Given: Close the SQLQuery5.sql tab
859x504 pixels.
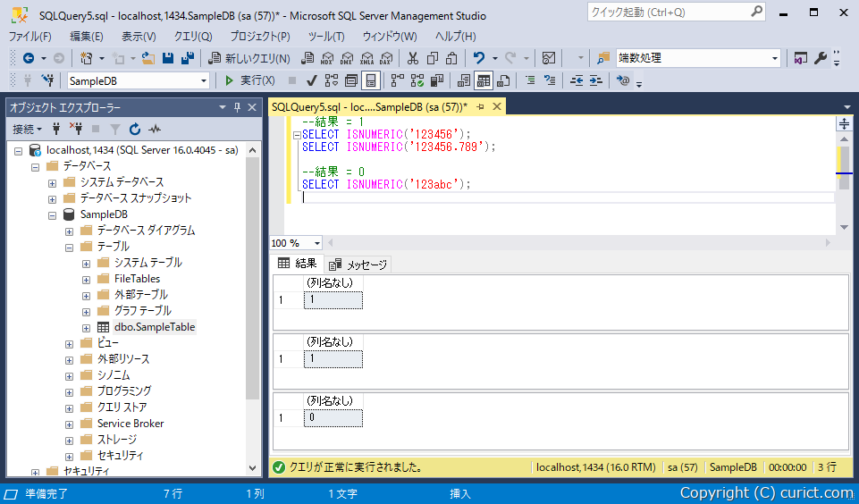Looking at the screenshot, I should [x=497, y=107].
